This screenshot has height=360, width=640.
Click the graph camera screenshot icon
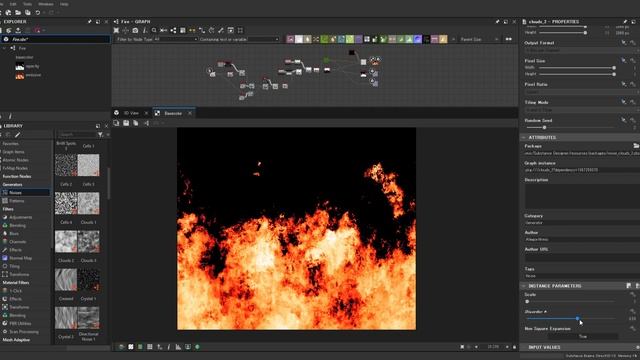[x=135, y=30]
